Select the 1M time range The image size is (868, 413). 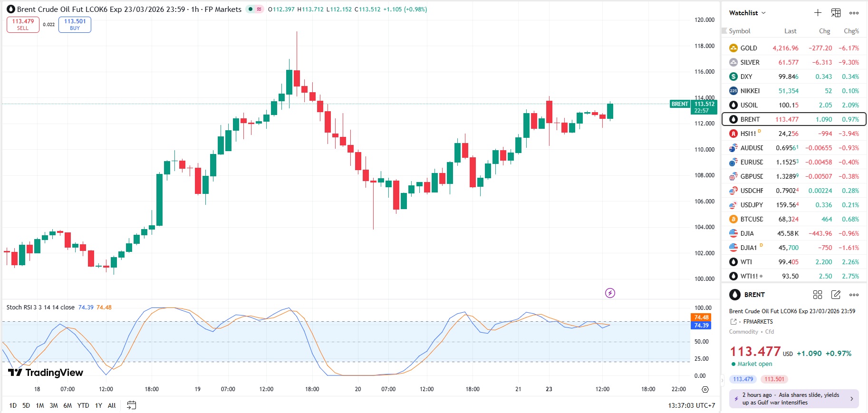tap(40, 405)
